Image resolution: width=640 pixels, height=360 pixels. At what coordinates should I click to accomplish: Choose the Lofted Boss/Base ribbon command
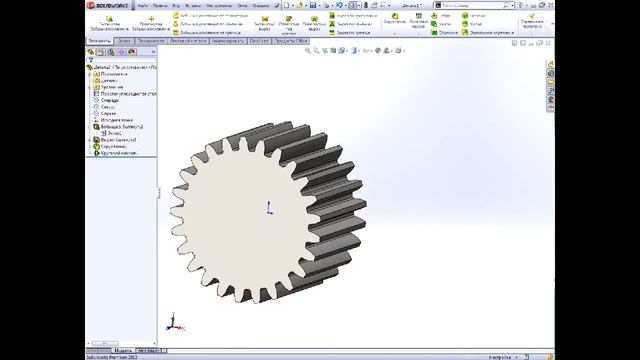point(208,24)
